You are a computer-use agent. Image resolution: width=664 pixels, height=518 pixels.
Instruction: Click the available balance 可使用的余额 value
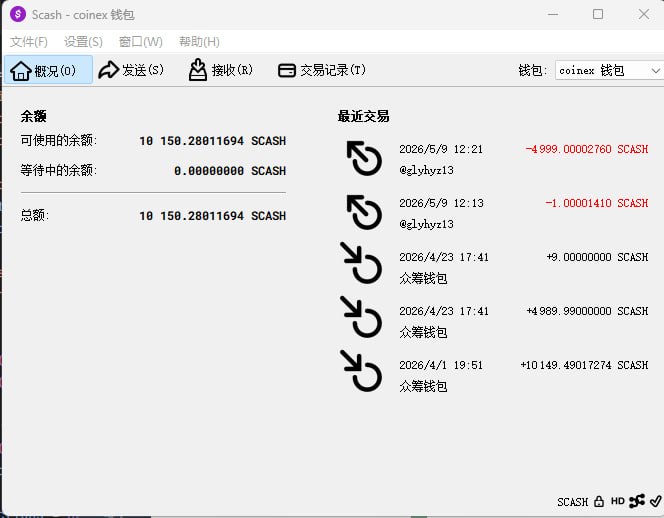pos(213,141)
